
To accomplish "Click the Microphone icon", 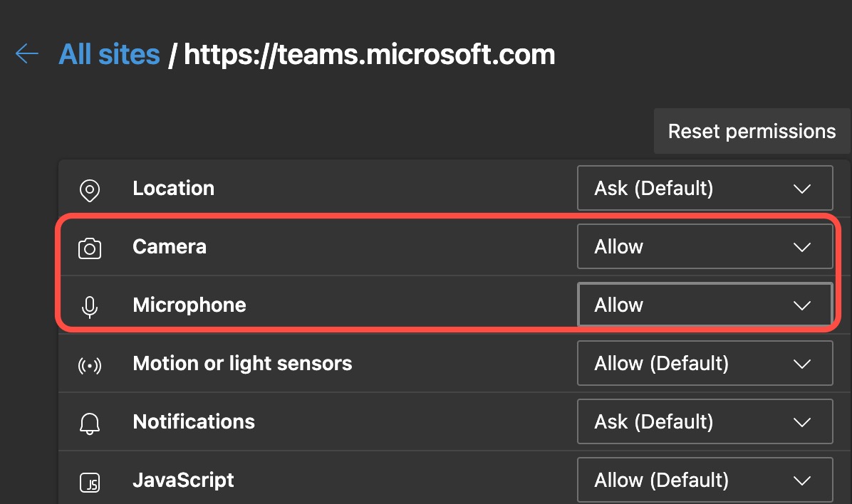I will click(x=89, y=305).
